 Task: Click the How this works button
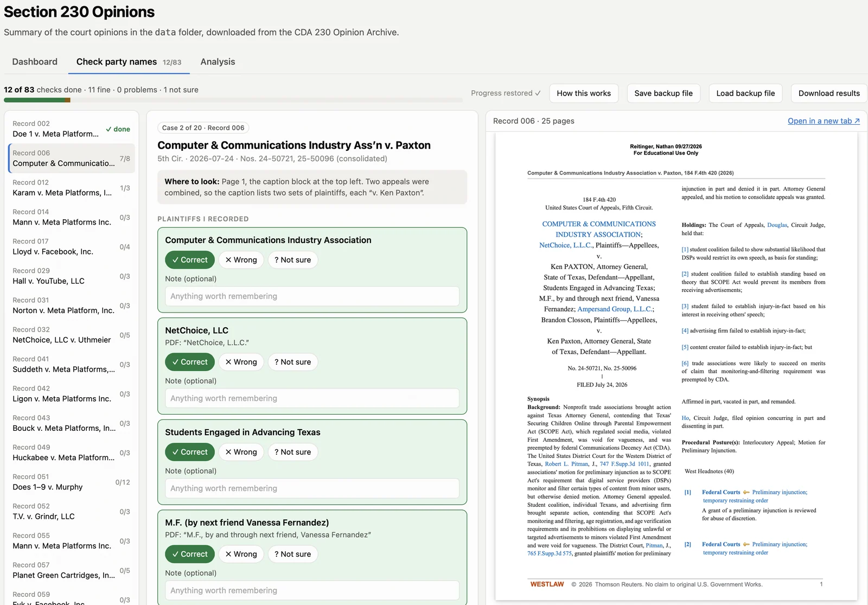[x=584, y=93]
